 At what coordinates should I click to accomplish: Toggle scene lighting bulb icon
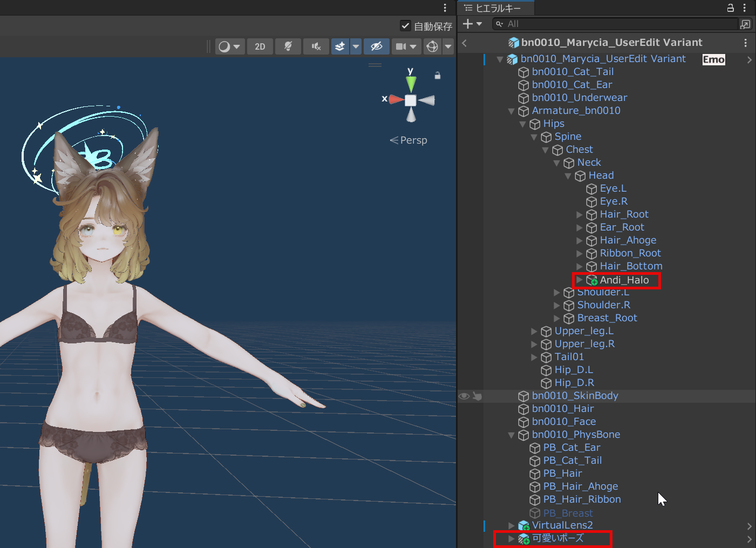pyautogui.click(x=288, y=46)
